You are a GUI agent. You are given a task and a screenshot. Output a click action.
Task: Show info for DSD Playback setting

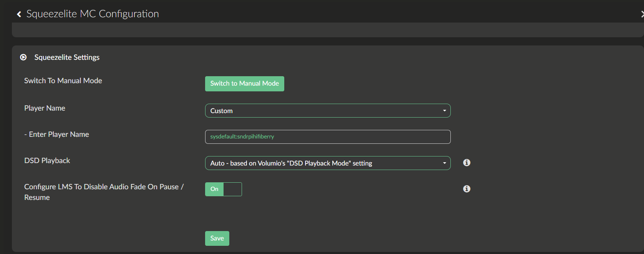tap(466, 163)
